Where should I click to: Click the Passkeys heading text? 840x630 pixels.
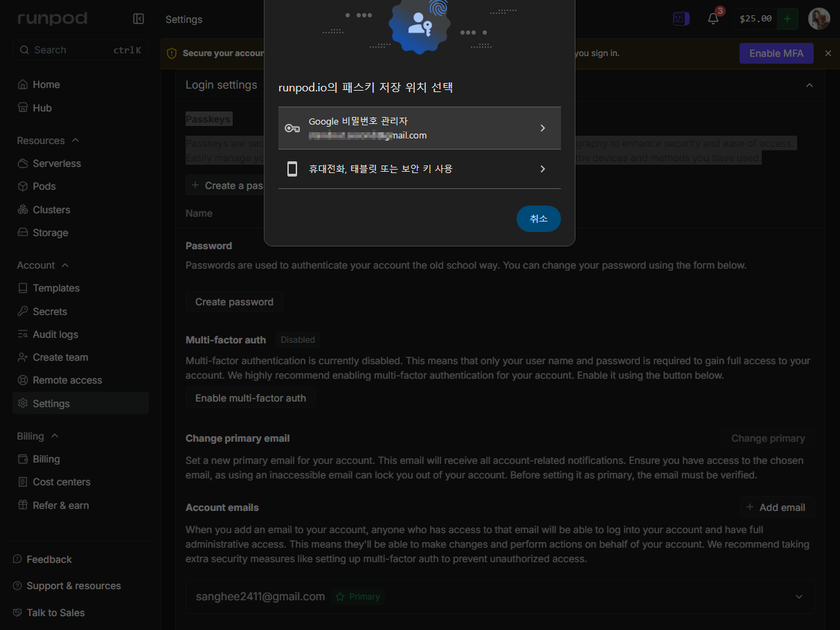(x=208, y=119)
